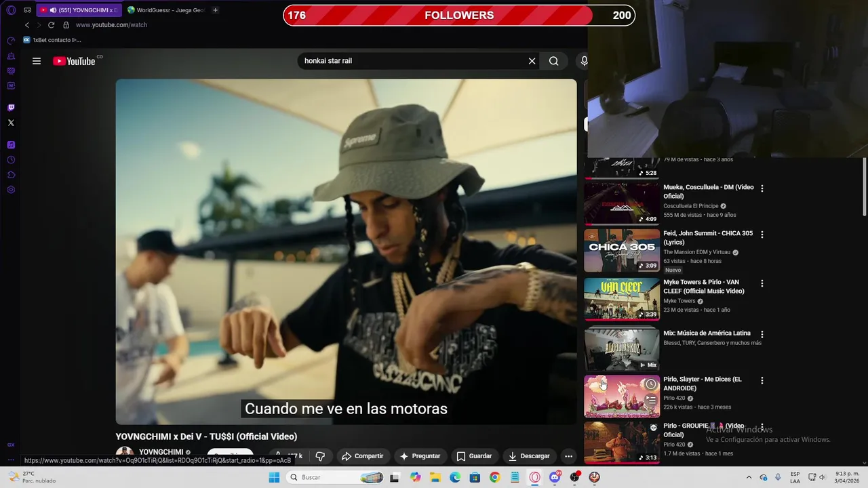The height and width of the screenshot is (488, 868).
Task: Open options for Mueka, Cosculluela - DM video
Action: click(762, 188)
